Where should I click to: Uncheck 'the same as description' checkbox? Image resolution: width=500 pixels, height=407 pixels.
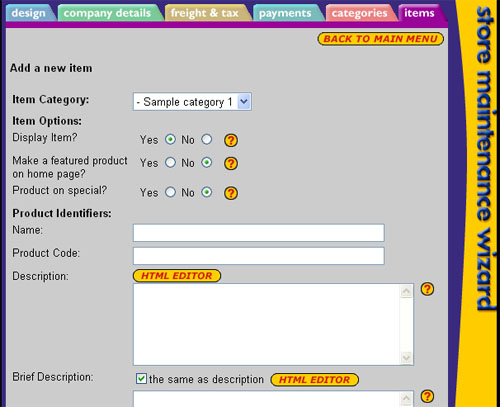[141, 379]
